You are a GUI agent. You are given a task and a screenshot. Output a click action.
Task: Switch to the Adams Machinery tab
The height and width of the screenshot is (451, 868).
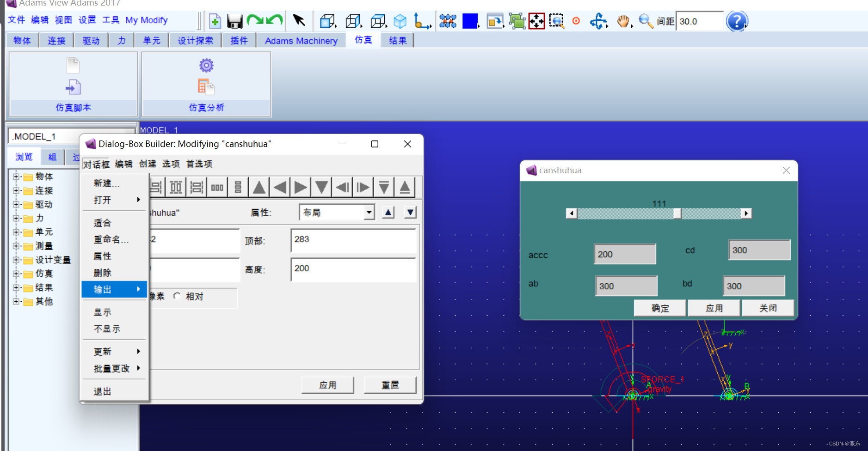pyautogui.click(x=301, y=40)
